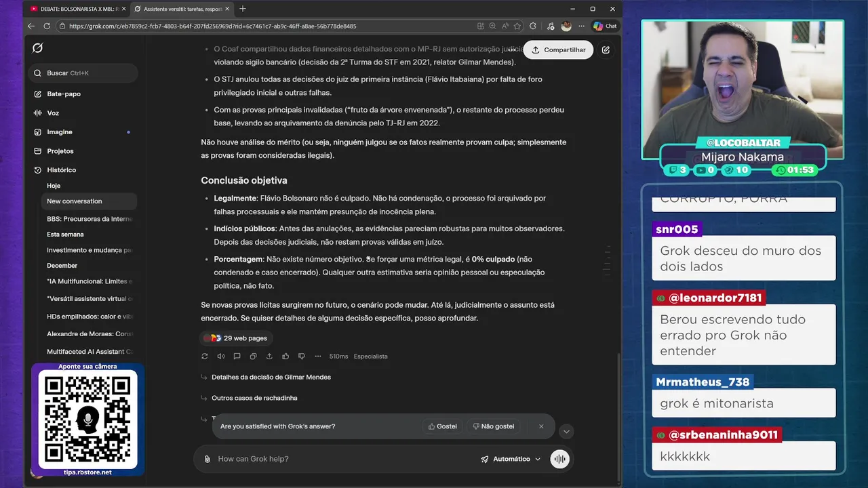Click the 'tipa.rbstore.net' text below QR
The height and width of the screenshot is (488, 868).
(x=87, y=472)
